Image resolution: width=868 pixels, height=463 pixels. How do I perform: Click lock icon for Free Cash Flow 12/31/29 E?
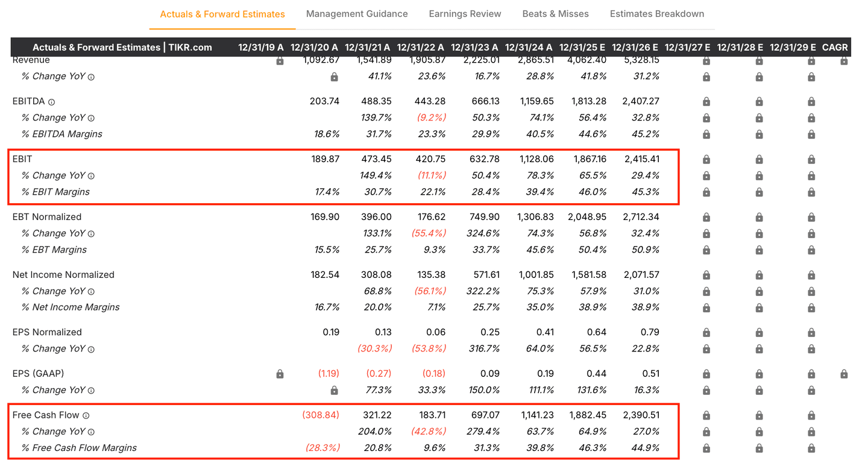coord(811,415)
